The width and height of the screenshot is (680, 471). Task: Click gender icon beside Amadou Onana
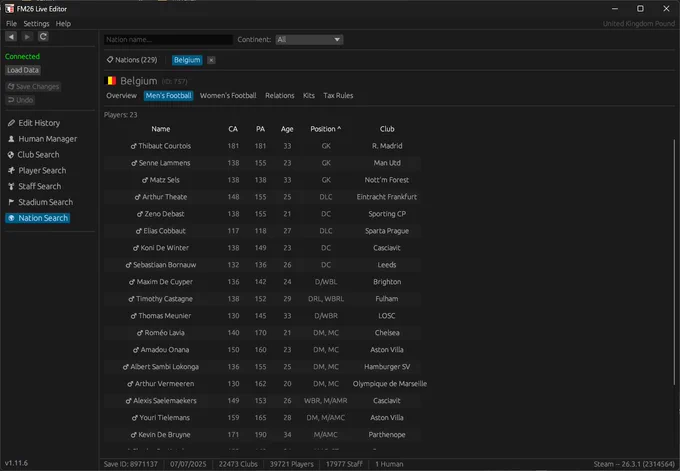[x=136, y=350]
